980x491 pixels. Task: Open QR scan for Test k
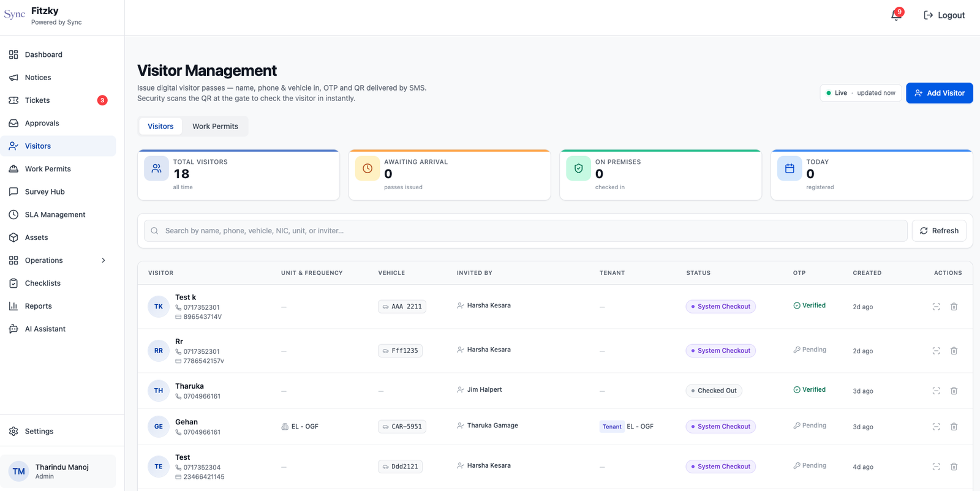coord(936,307)
